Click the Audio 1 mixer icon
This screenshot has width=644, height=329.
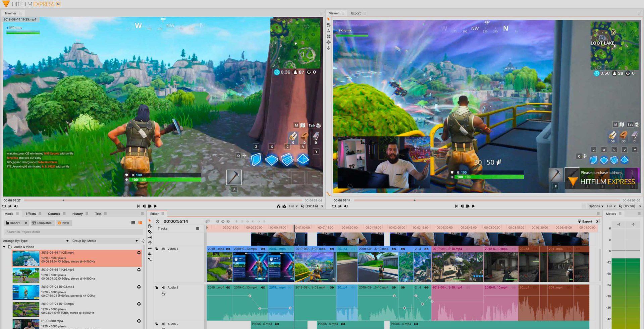tap(163, 293)
